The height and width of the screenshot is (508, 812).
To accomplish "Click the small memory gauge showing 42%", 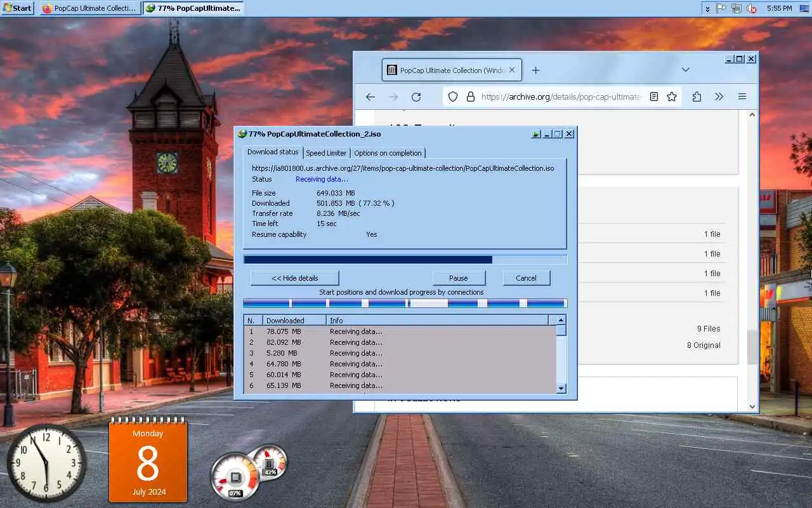I will tap(269, 462).
